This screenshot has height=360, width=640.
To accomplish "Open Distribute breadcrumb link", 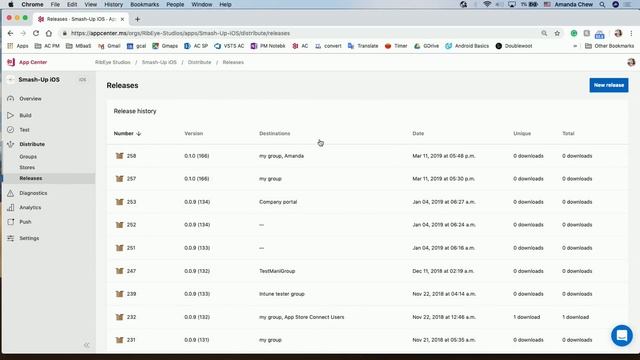I will [200, 62].
